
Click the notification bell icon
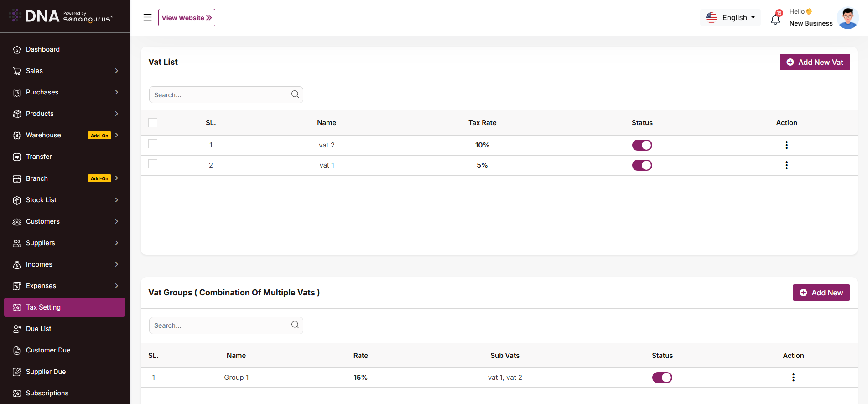775,19
